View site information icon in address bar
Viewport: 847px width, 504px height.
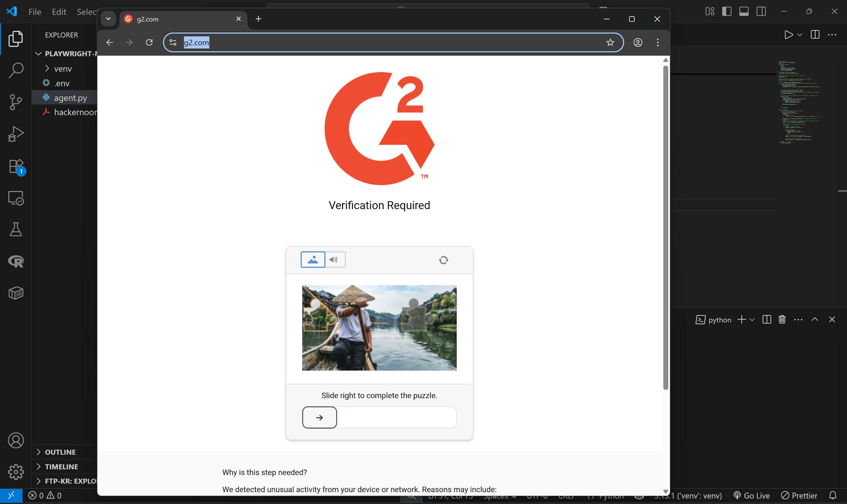[173, 43]
